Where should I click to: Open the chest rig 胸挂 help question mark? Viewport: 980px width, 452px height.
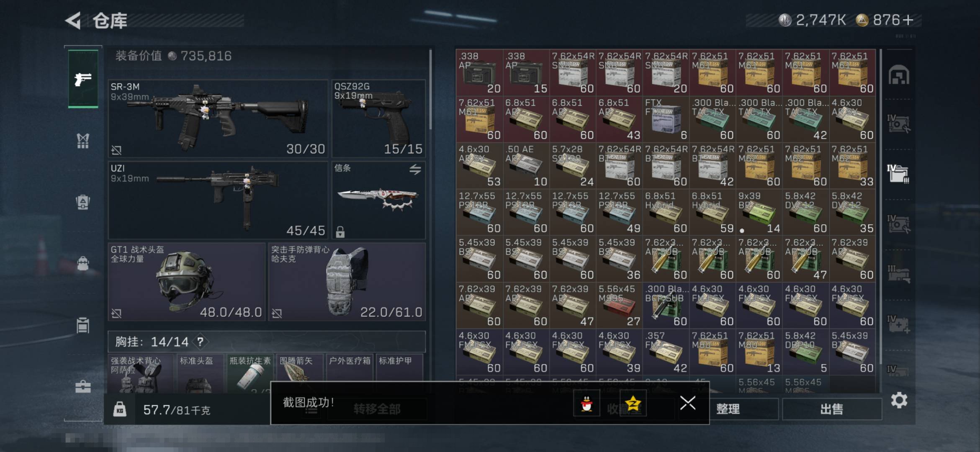pyautogui.click(x=201, y=342)
